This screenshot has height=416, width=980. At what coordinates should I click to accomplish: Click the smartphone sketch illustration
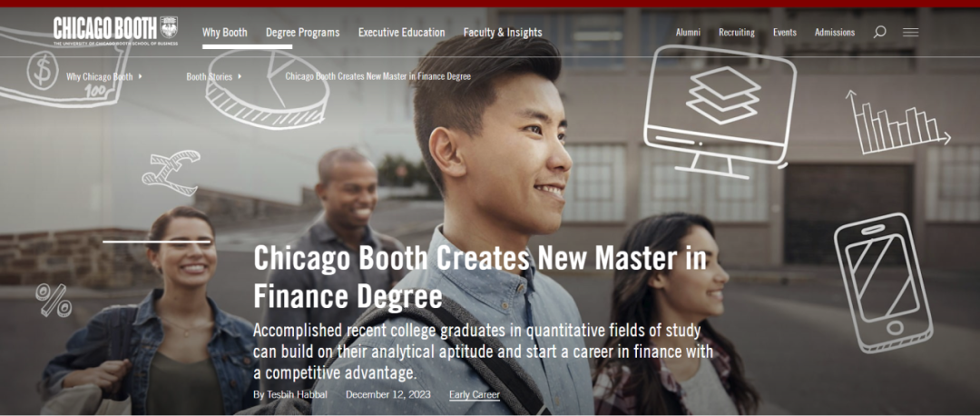[883, 282]
